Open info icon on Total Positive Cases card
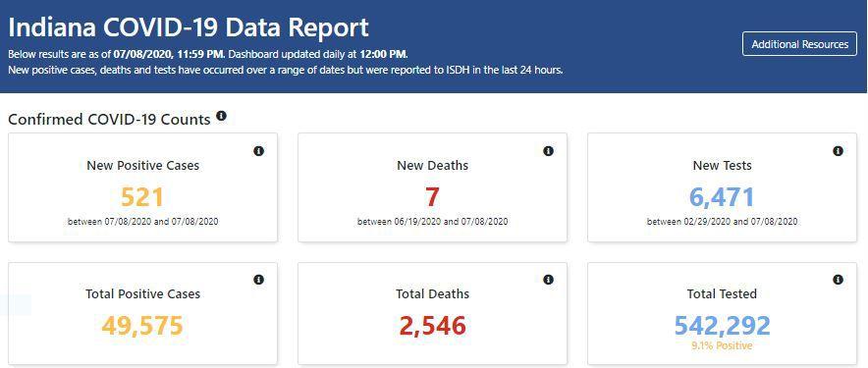868x368 pixels. tap(258, 280)
